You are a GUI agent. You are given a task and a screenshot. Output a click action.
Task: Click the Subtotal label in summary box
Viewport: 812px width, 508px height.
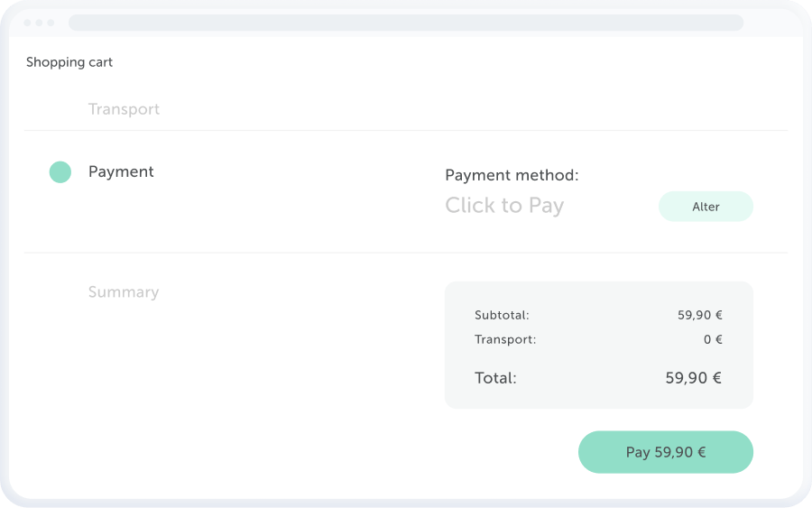coord(502,316)
